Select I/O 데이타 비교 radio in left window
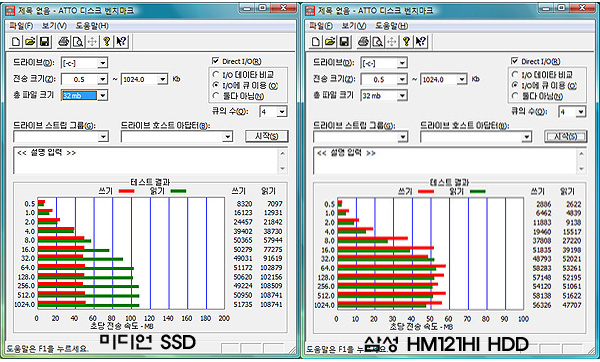This screenshot has width=600, height=362. pos(216,75)
